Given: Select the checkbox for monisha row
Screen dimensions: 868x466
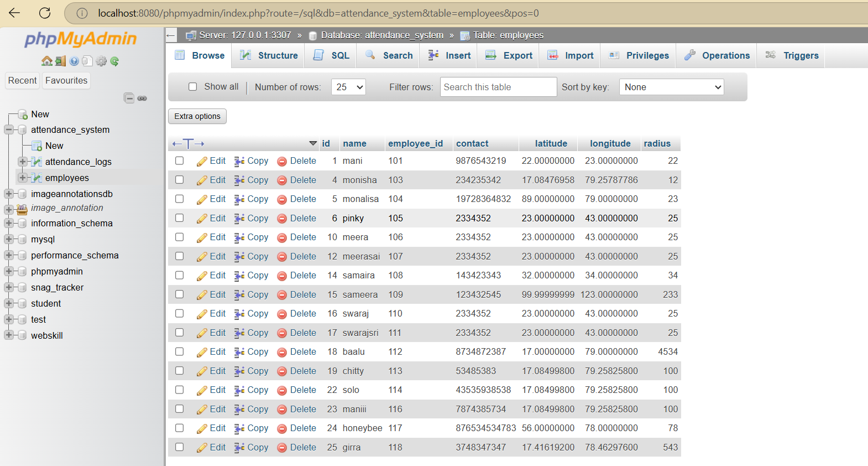Looking at the screenshot, I should pyautogui.click(x=180, y=179).
